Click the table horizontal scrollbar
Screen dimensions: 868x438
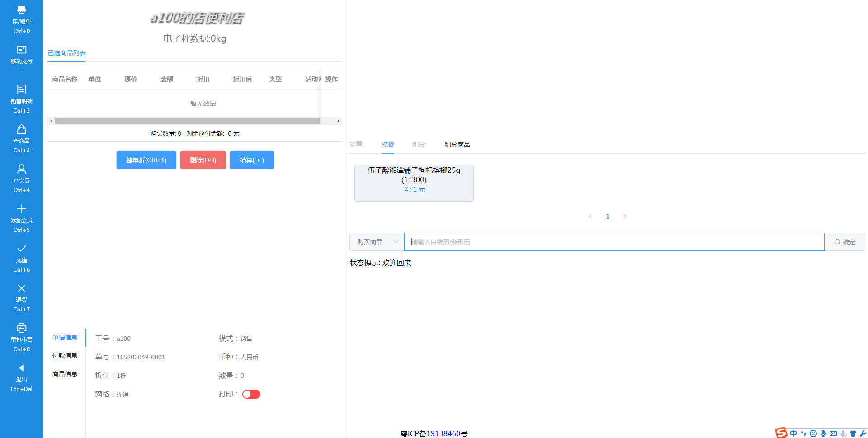pyautogui.click(x=188, y=121)
